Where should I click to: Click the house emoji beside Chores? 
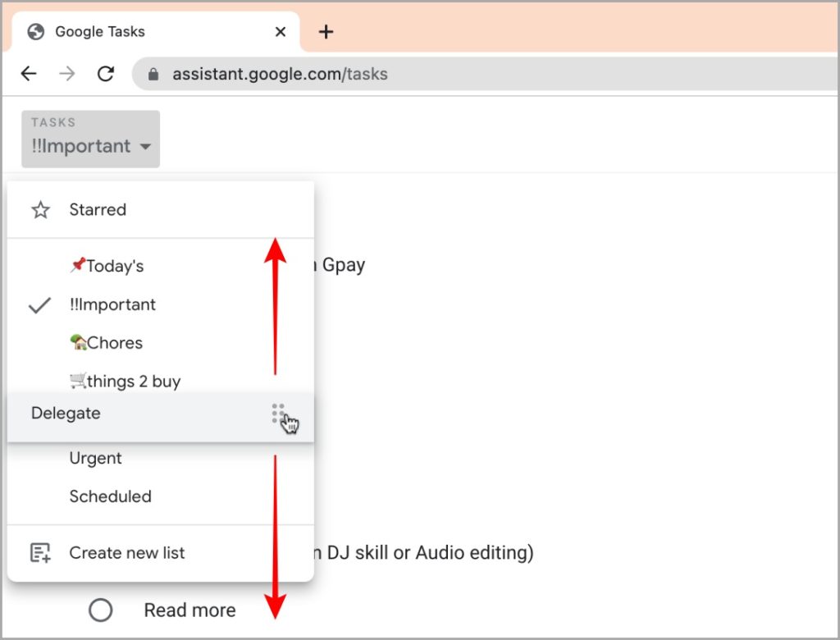[78, 342]
